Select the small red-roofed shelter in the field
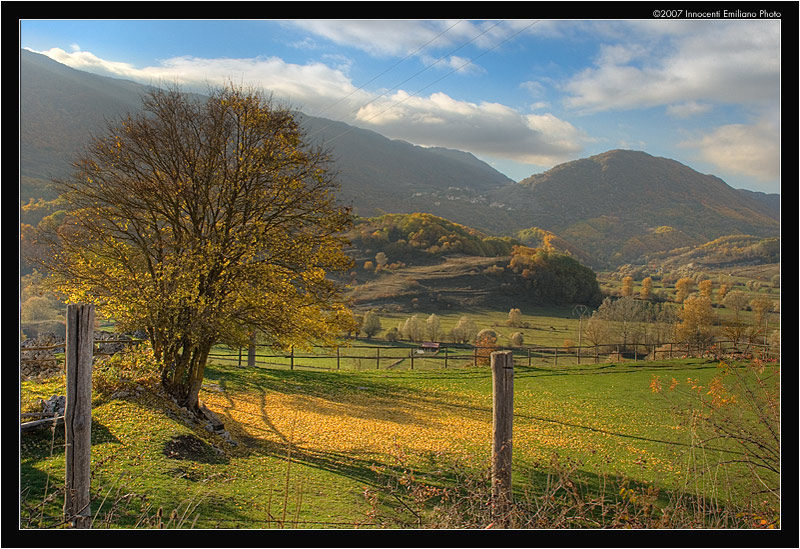 coord(430,346)
